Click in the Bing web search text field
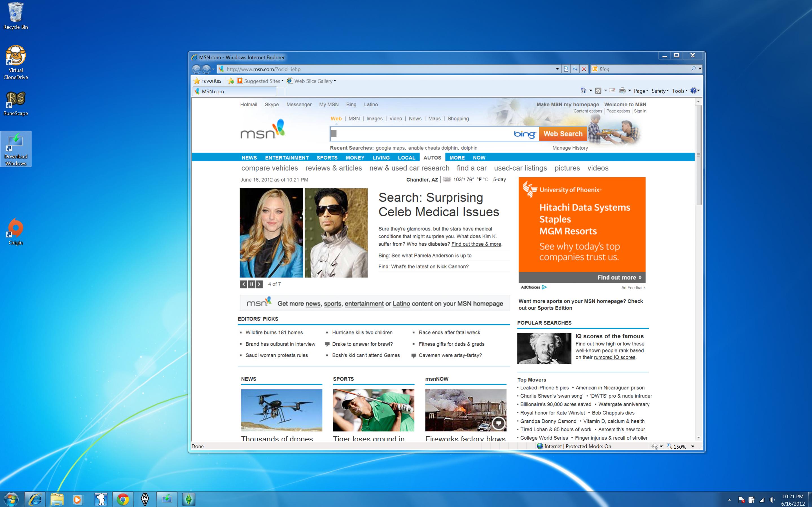The height and width of the screenshot is (507, 812). (x=421, y=134)
